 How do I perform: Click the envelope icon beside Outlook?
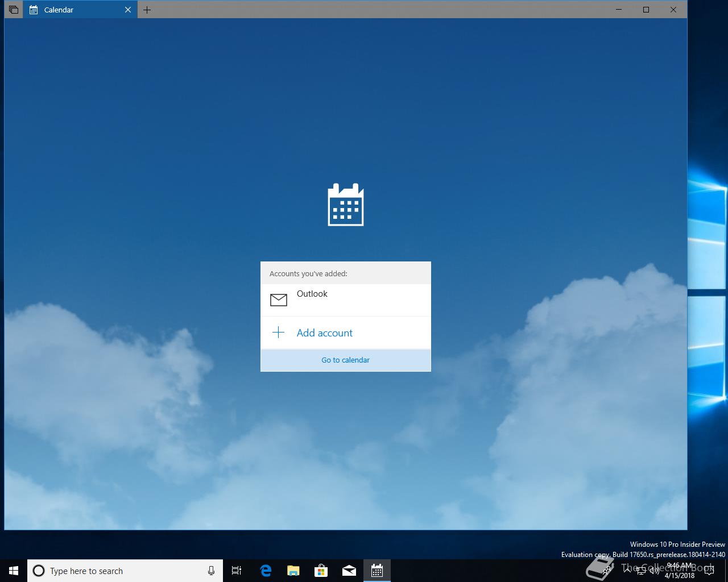pyautogui.click(x=279, y=300)
